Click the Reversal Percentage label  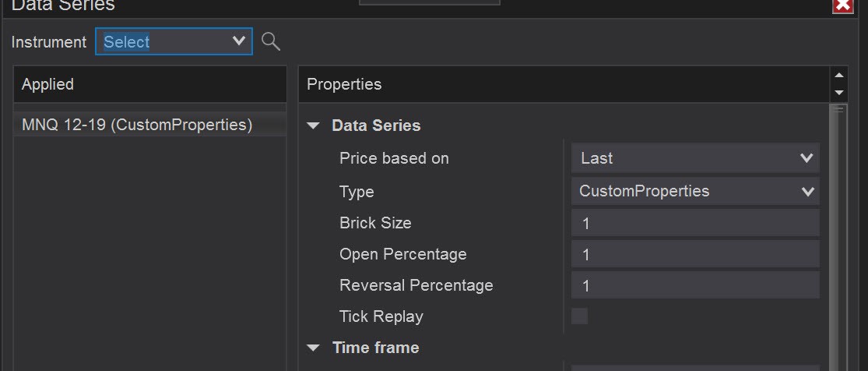pyautogui.click(x=416, y=285)
